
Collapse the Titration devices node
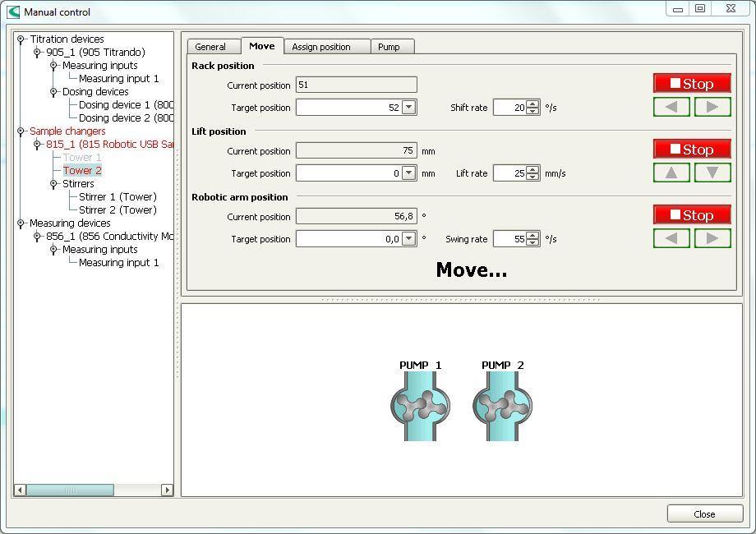click(21, 39)
